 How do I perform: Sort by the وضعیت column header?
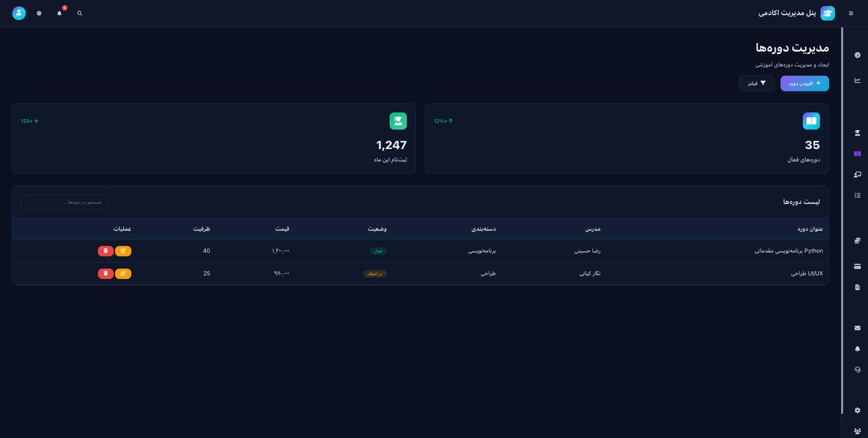click(377, 229)
